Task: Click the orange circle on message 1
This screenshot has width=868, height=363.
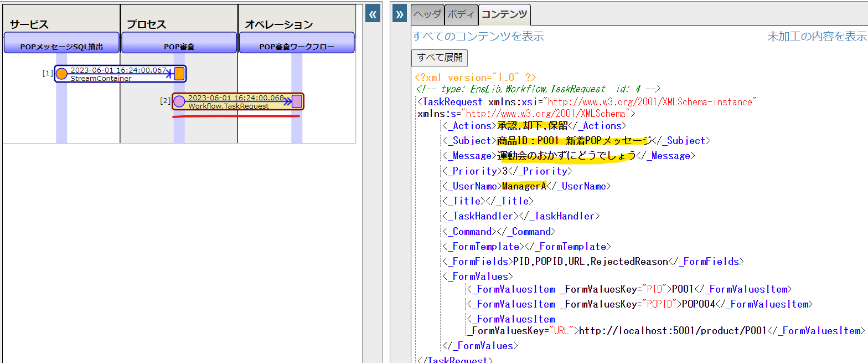Action: (x=61, y=74)
